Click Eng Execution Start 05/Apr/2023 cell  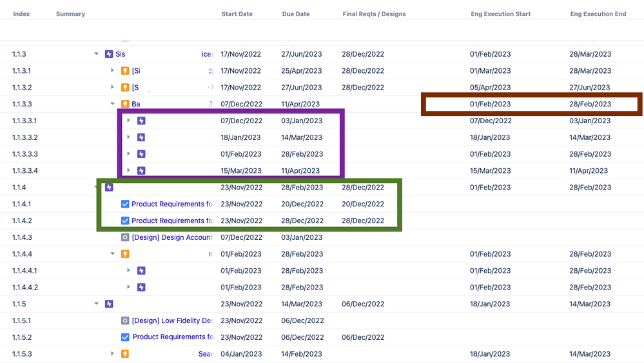[x=491, y=88]
